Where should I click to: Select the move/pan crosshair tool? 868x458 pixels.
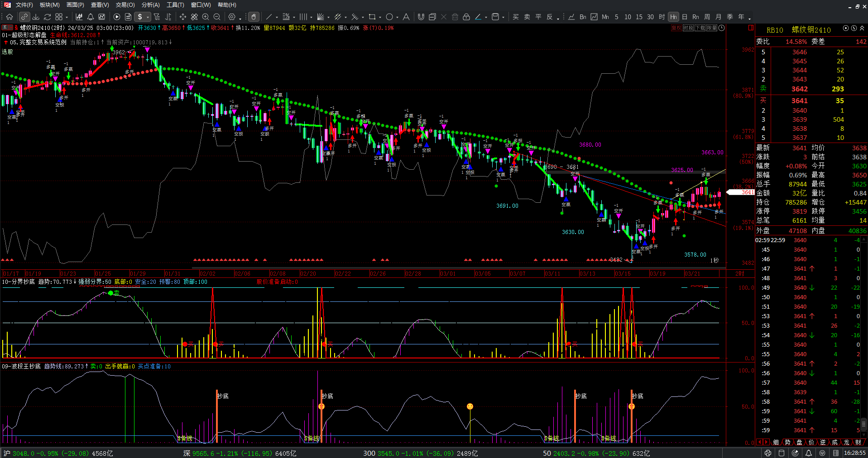coord(183,17)
